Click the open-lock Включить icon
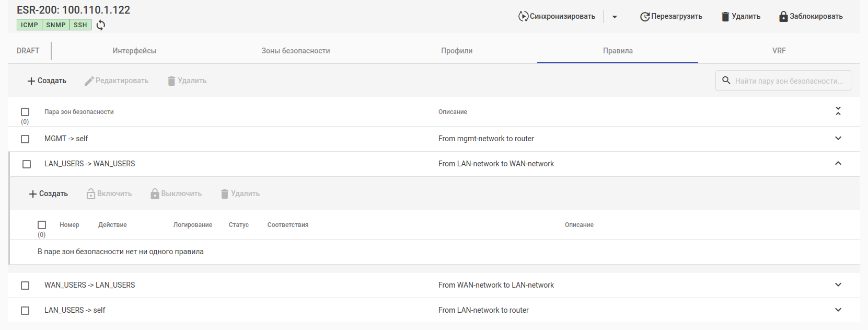Screen dimensions: 868x330 91,194
